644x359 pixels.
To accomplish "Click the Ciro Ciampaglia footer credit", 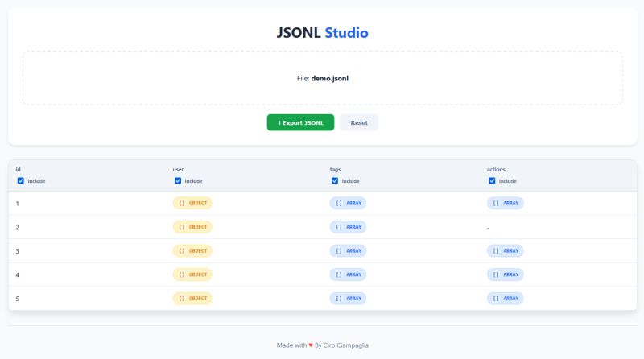I will 346,345.
